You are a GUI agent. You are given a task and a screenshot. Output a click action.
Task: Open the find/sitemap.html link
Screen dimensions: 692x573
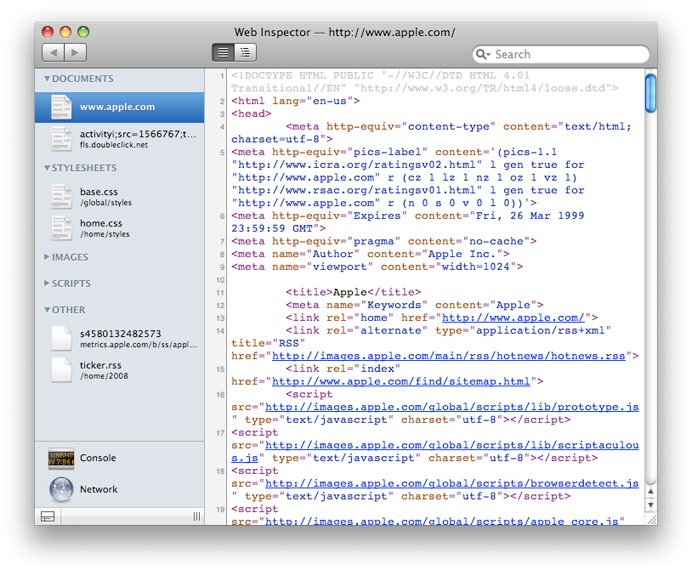(401, 381)
